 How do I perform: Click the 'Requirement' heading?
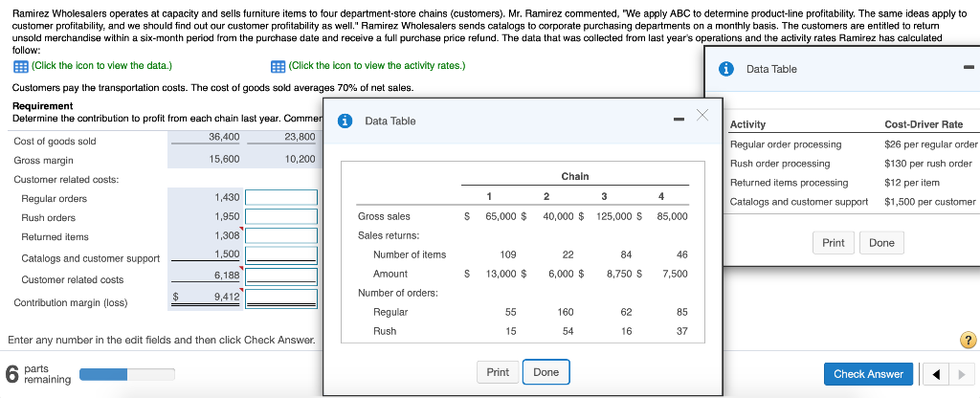pyautogui.click(x=42, y=105)
